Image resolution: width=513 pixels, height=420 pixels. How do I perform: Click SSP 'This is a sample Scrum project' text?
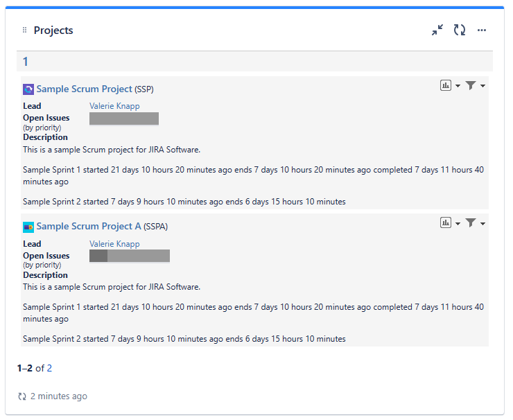pos(112,150)
